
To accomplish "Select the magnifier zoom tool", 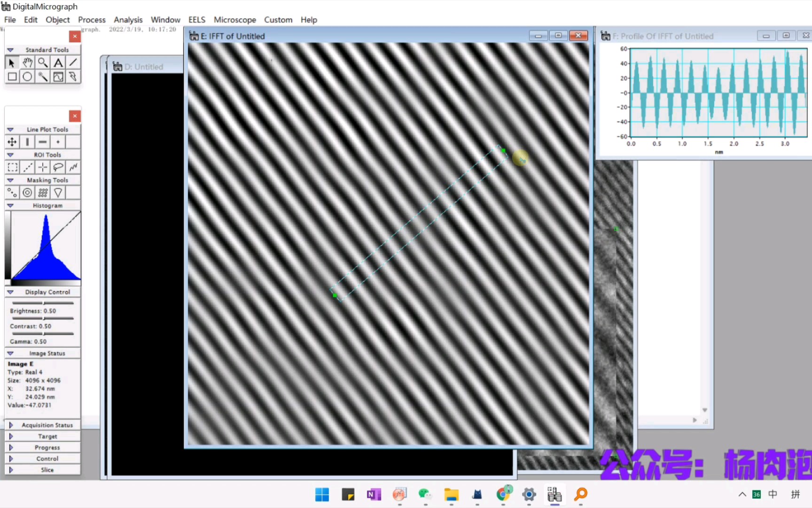I will pos(43,62).
